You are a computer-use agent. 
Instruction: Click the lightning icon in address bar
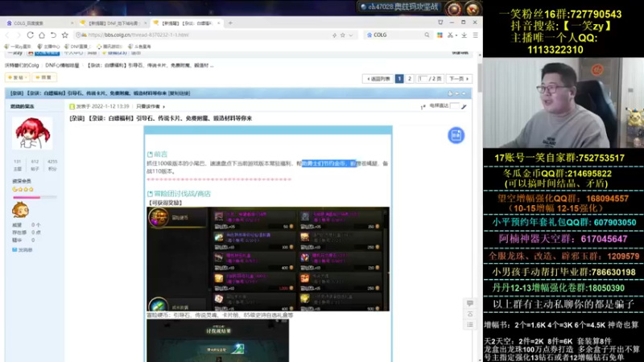[x=334, y=35]
